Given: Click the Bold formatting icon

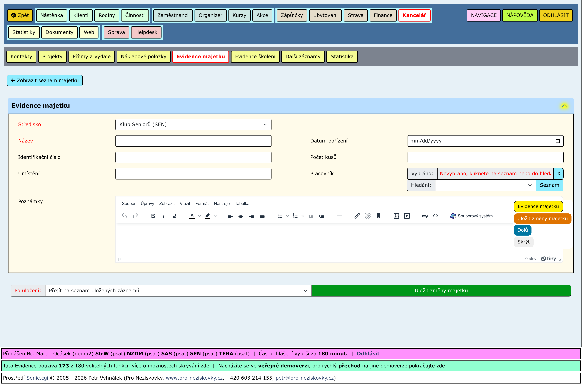Looking at the screenshot, I should click(x=153, y=216).
